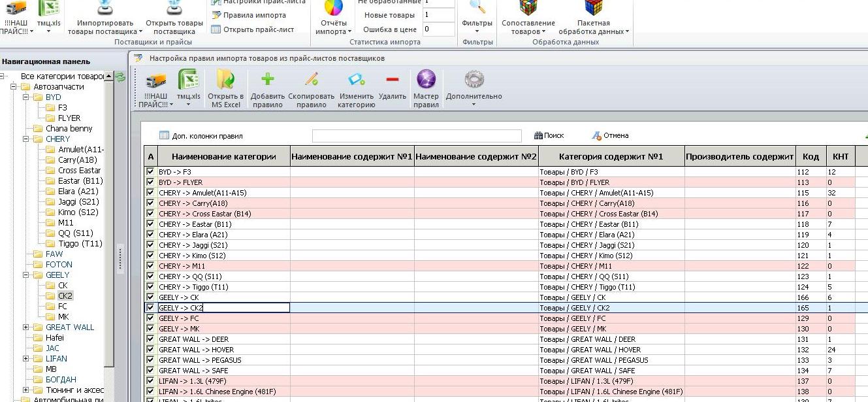Image resolution: width=868 pixels, height=402 pixels.
Task: Select the CK2 folder under GEELY
Action: click(x=65, y=296)
